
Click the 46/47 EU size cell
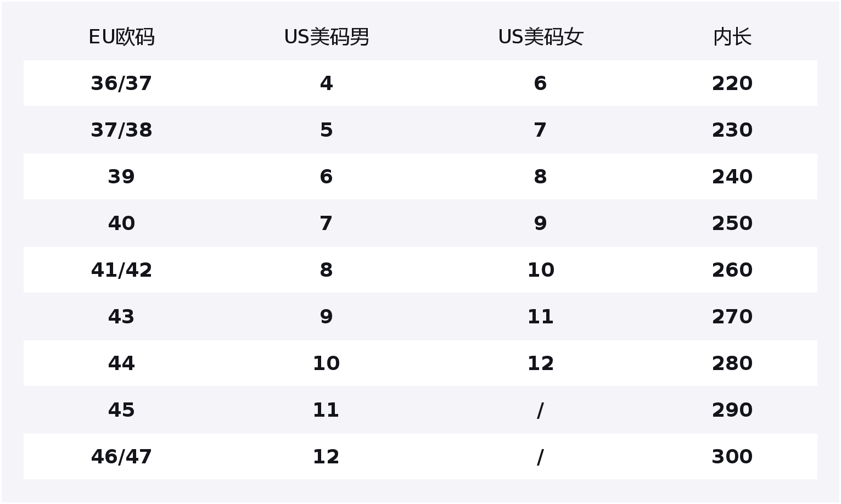[x=121, y=457]
